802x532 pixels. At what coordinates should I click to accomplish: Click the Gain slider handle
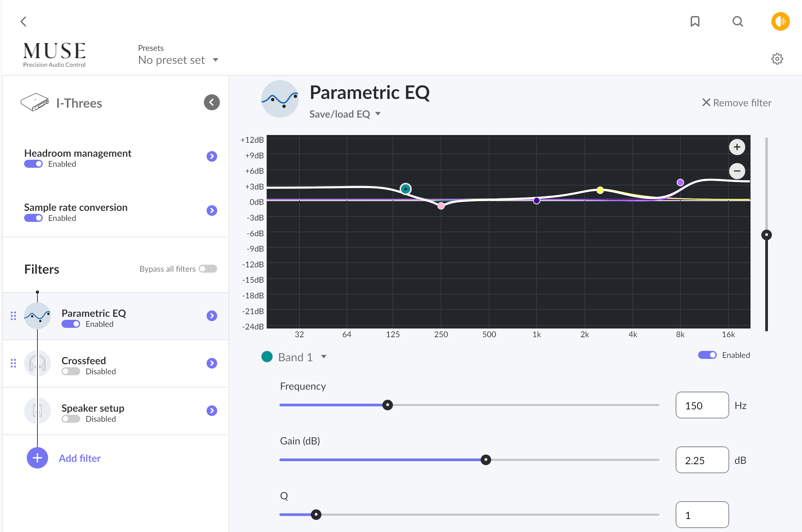[486, 460]
